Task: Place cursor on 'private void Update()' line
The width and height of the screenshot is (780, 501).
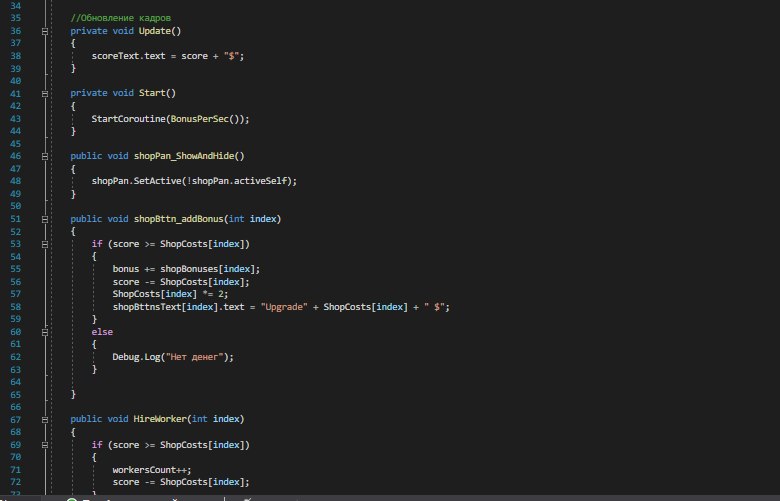Action: pos(125,31)
